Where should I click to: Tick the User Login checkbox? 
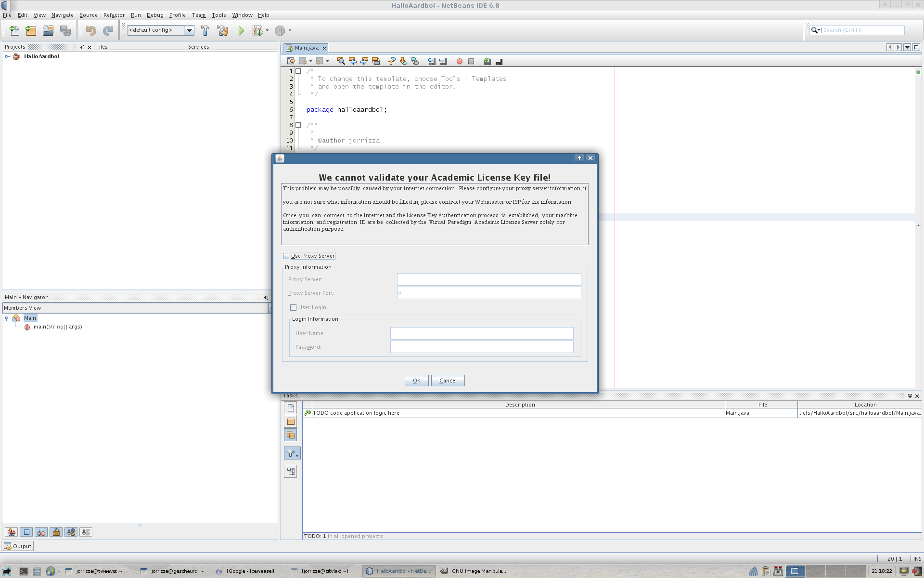pyautogui.click(x=293, y=307)
